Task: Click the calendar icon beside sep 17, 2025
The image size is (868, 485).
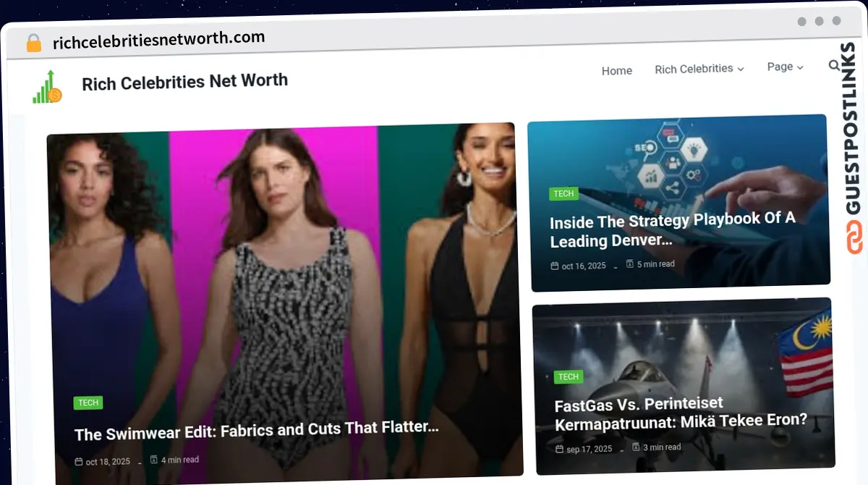Action: [x=560, y=450]
